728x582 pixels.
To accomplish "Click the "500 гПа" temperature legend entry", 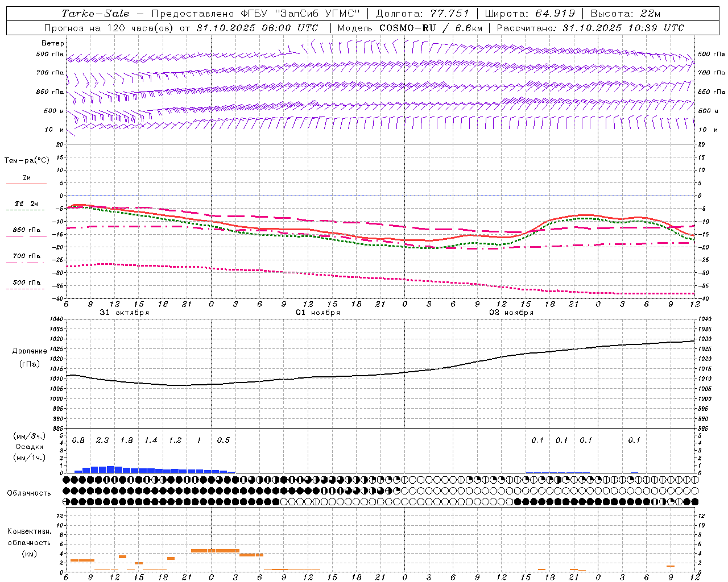I will (x=27, y=282).
